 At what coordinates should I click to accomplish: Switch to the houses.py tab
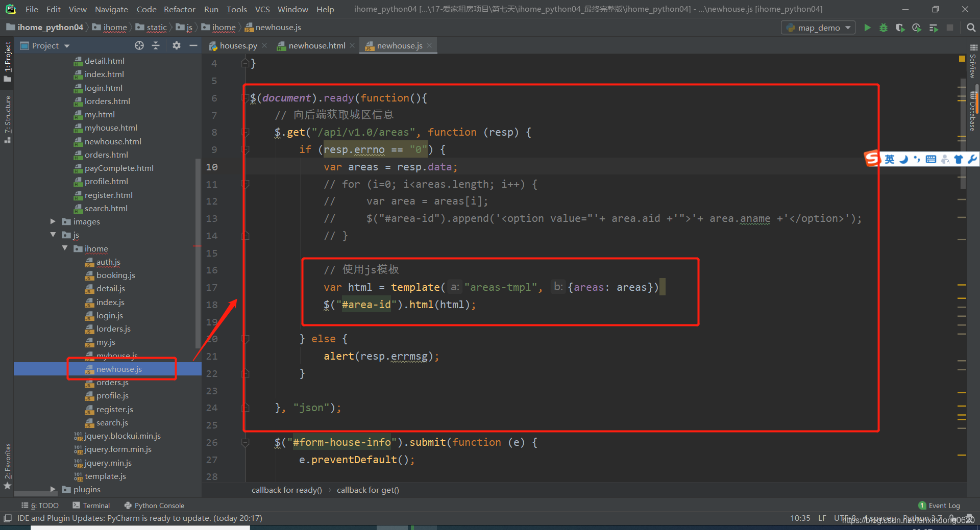click(238, 45)
